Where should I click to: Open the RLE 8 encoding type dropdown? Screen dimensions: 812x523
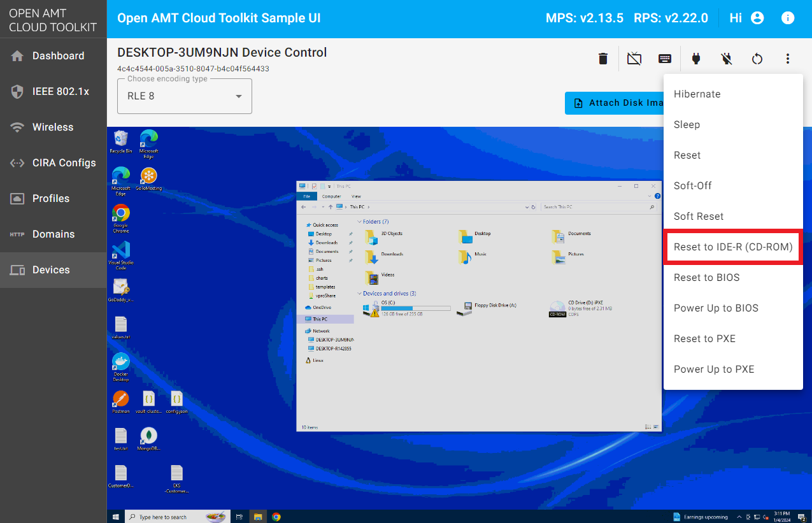coord(185,96)
